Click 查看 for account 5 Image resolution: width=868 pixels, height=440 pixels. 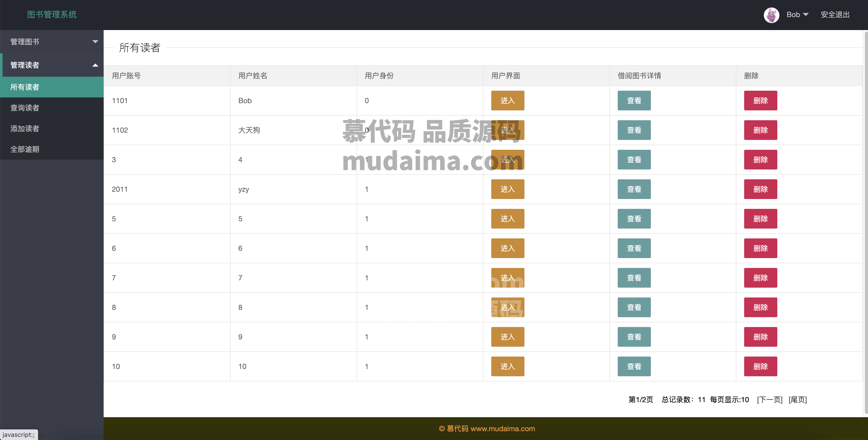click(634, 219)
